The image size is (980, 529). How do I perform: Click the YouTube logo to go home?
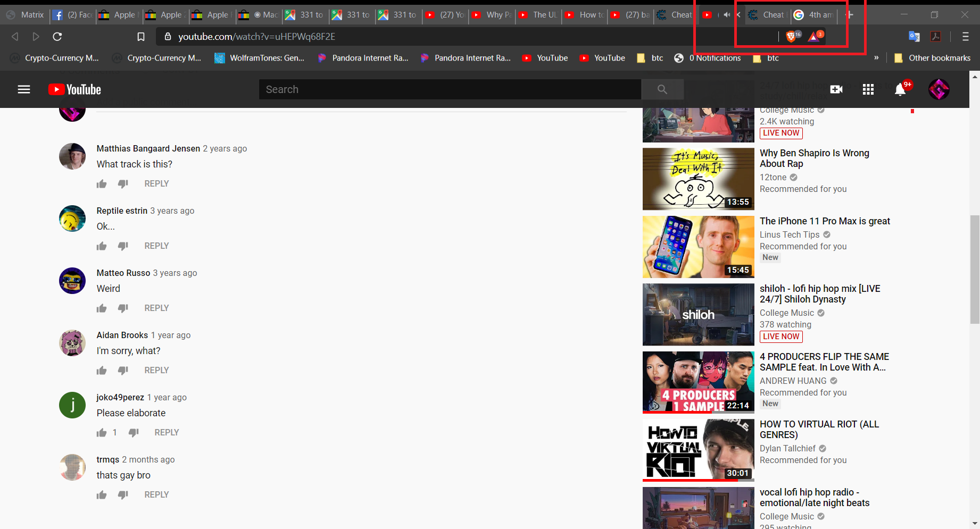(x=74, y=89)
